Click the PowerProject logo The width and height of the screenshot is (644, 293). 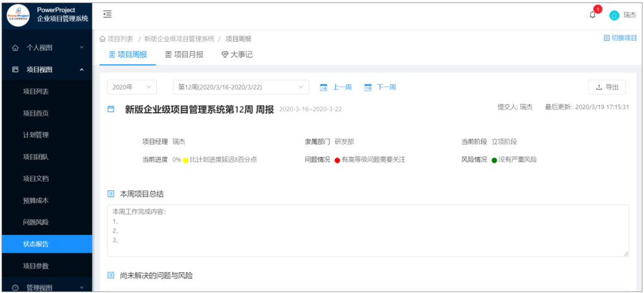coord(18,15)
